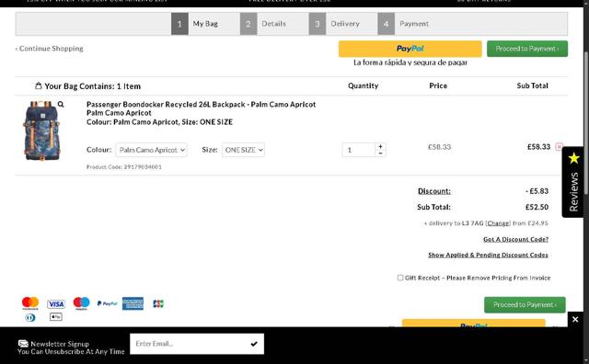
Task: Click the quantity input field
Action: [x=359, y=150]
